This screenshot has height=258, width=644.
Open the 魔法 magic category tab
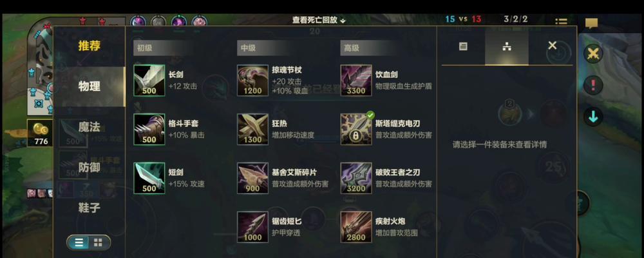(89, 126)
